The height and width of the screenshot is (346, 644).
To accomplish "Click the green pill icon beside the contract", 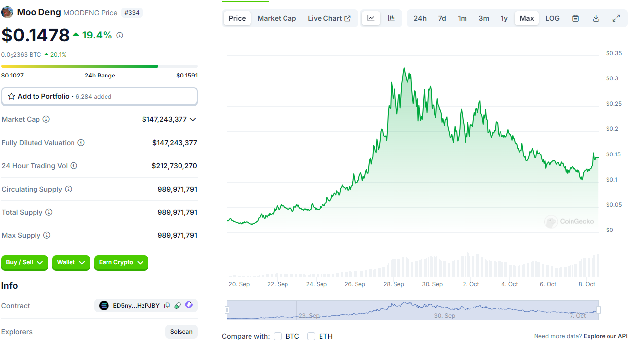I will tap(178, 306).
